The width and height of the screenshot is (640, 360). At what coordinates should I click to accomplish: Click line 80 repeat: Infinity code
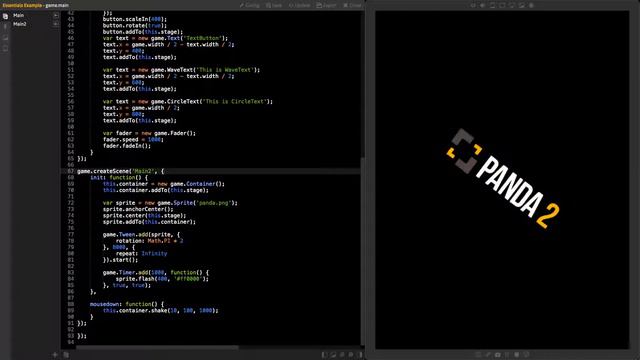click(x=141, y=253)
